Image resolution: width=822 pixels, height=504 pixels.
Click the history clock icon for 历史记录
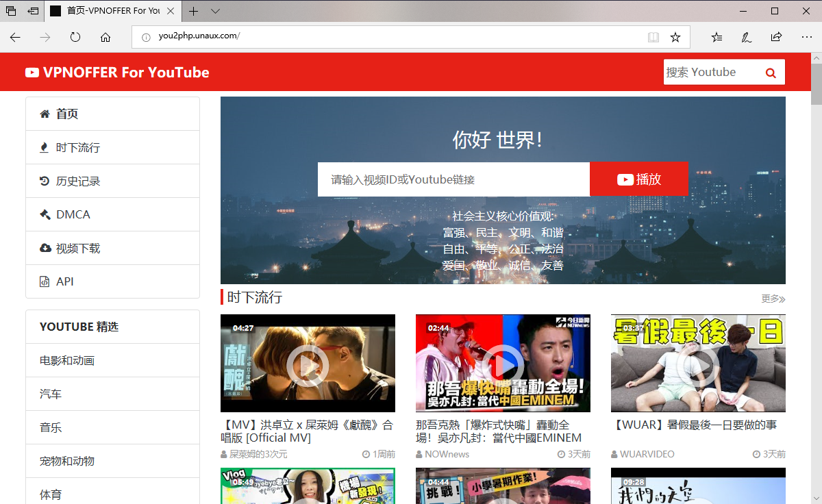coord(45,181)
